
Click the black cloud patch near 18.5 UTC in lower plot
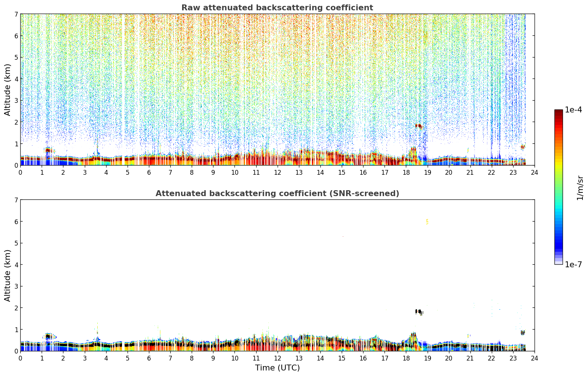coord(419,312)
